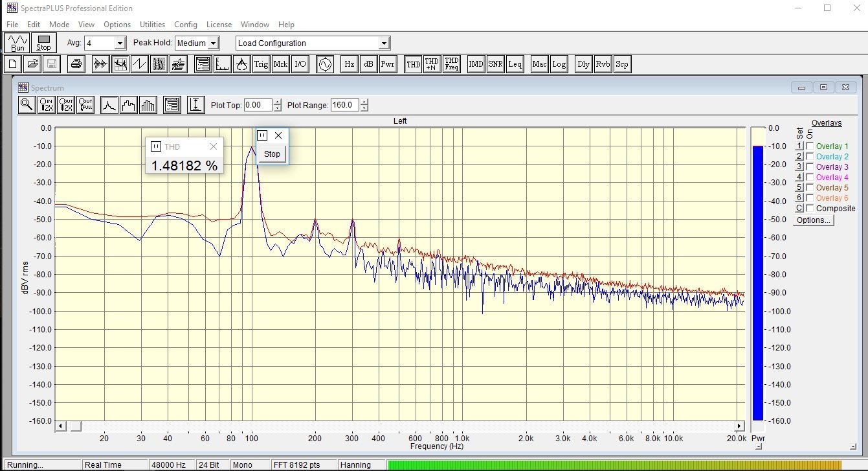Open the Utilities menu

pos(152,25)
